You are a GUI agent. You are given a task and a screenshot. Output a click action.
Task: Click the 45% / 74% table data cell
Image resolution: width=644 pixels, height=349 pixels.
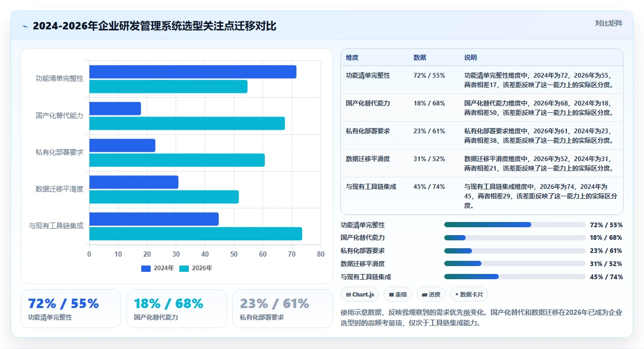tap(429, 187)
